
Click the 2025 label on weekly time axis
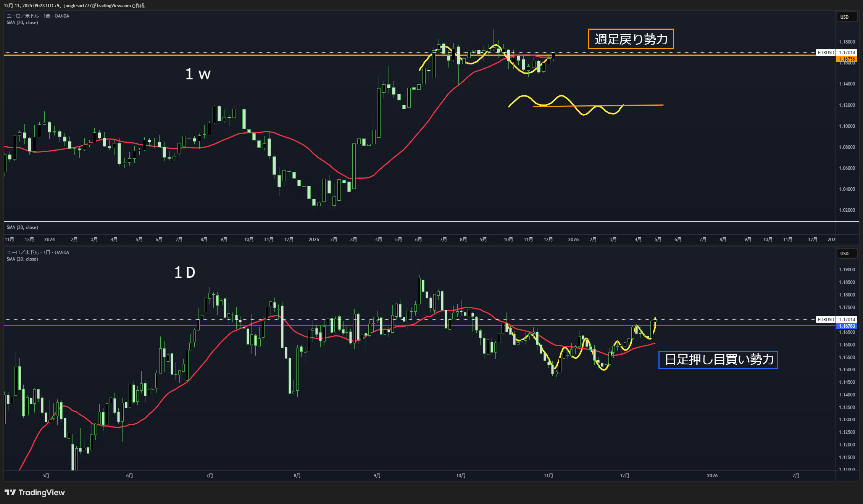coord(314,240)
